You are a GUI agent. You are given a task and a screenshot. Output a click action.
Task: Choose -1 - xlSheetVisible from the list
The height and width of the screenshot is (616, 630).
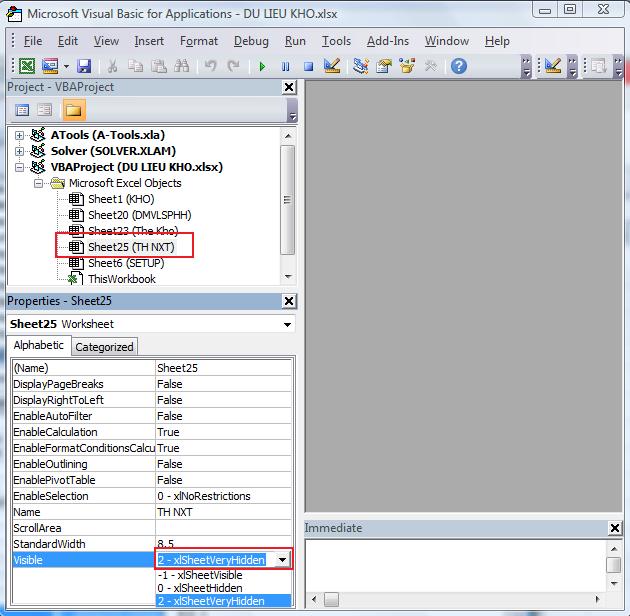[x=223, y=575]
